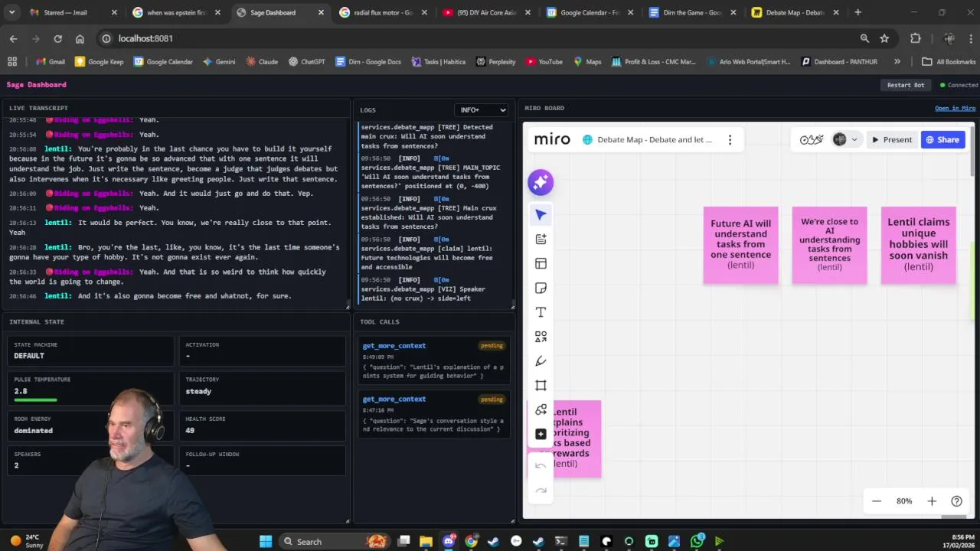This screenshot has width=980, height=551.
Task: Open Miro diagramming shapes tool
Action: click(541, 410)
